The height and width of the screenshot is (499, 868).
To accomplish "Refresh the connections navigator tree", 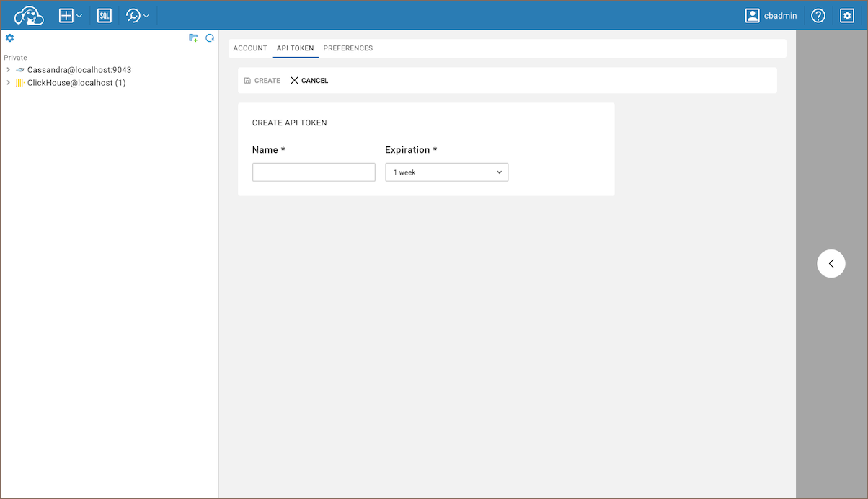I will click(x=210, y=38).
